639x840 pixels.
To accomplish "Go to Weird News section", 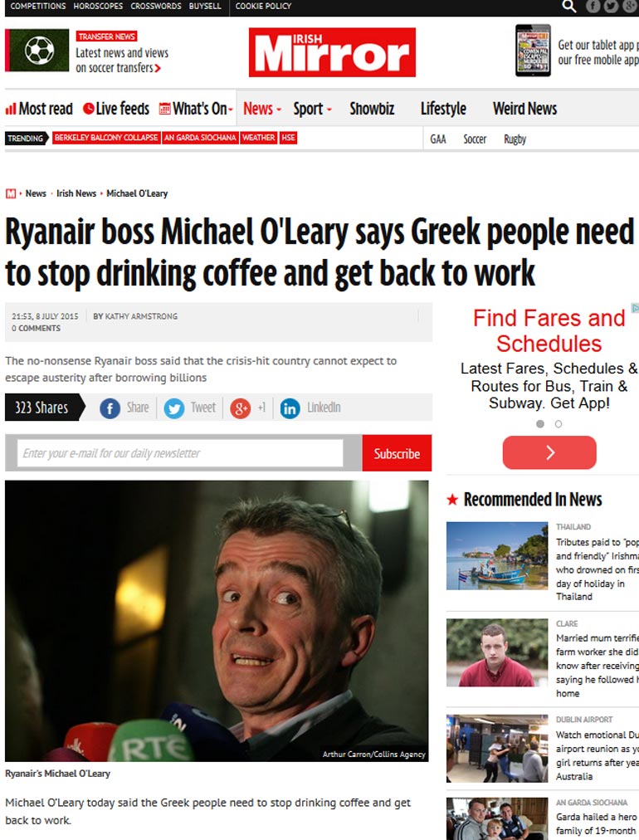I will click(x=525, y=109).
